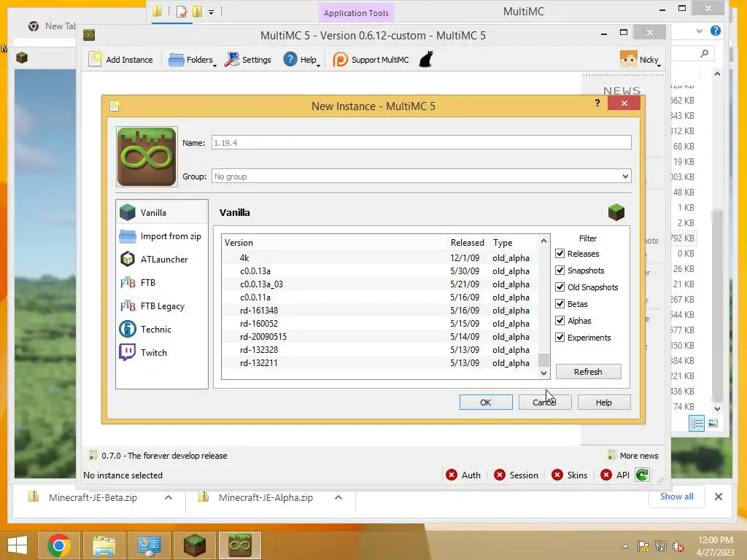Viewport: 747px width, 560px height.
Task: Show hidden tray icons arrow
Action: coord(625,546)
